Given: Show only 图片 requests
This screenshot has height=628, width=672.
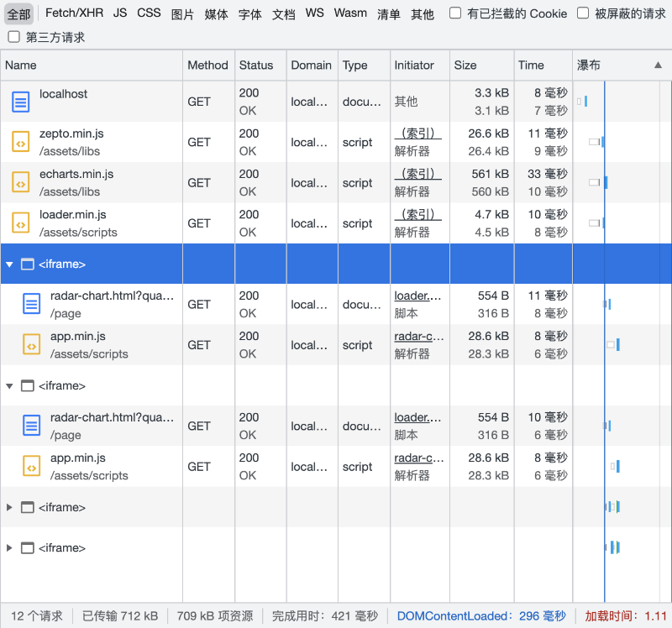Looking at the screenshot, I should (x=182, y=14).
